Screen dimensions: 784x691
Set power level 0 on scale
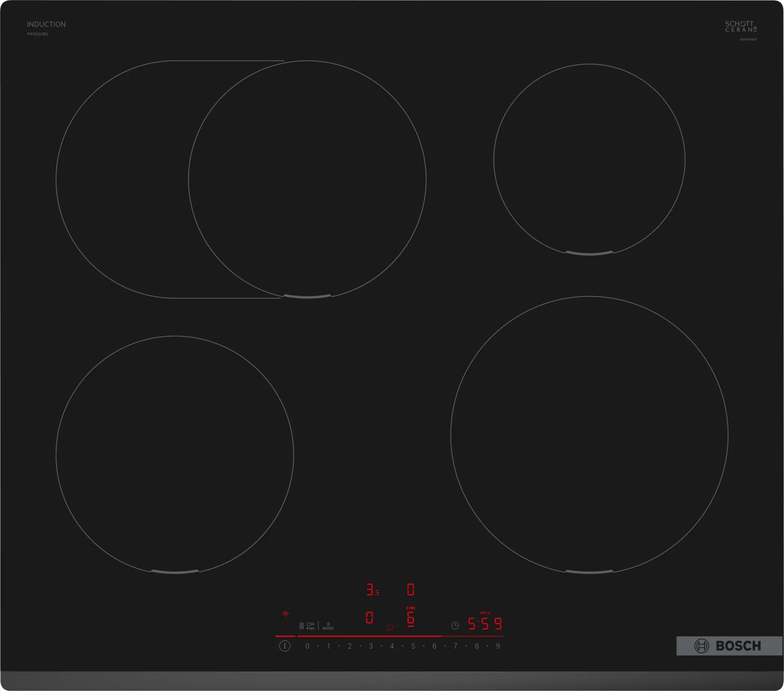307,646
